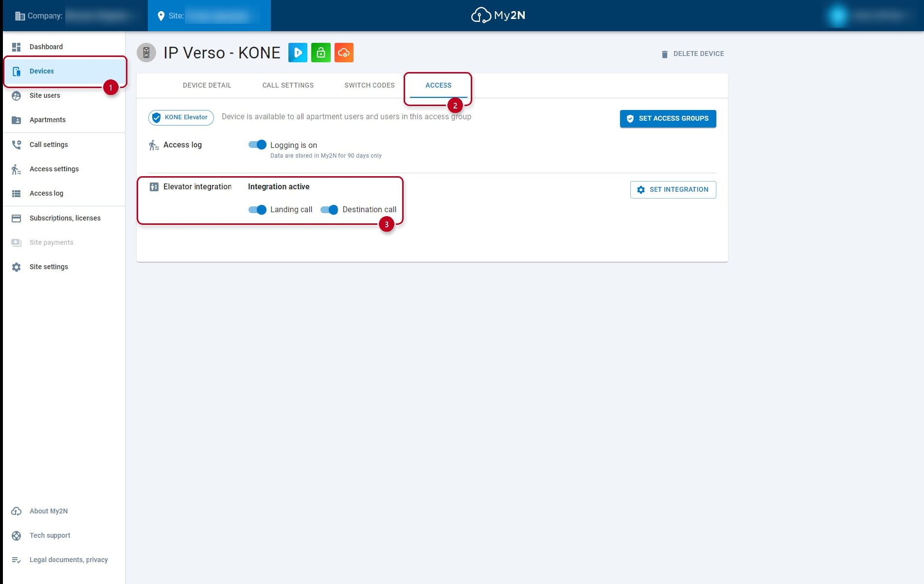Click the Legal documents checklist icon

[17, 560]
